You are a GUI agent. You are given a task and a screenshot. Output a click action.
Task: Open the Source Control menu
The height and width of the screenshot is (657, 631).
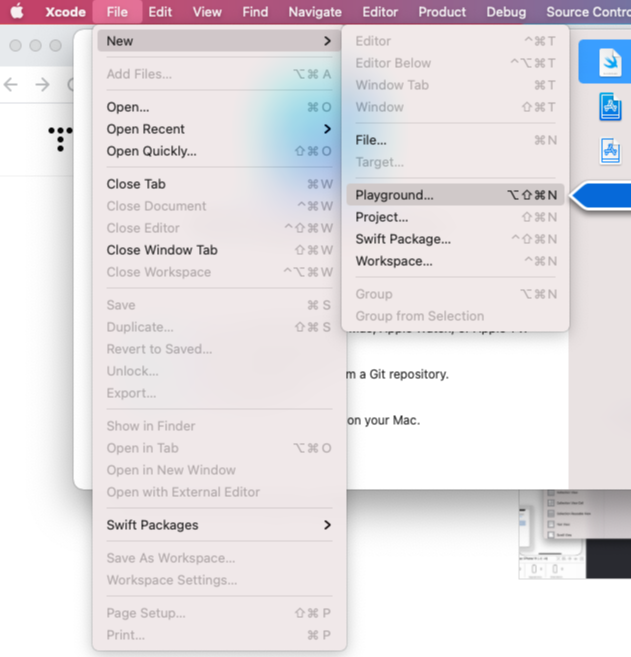coord(588,12)
